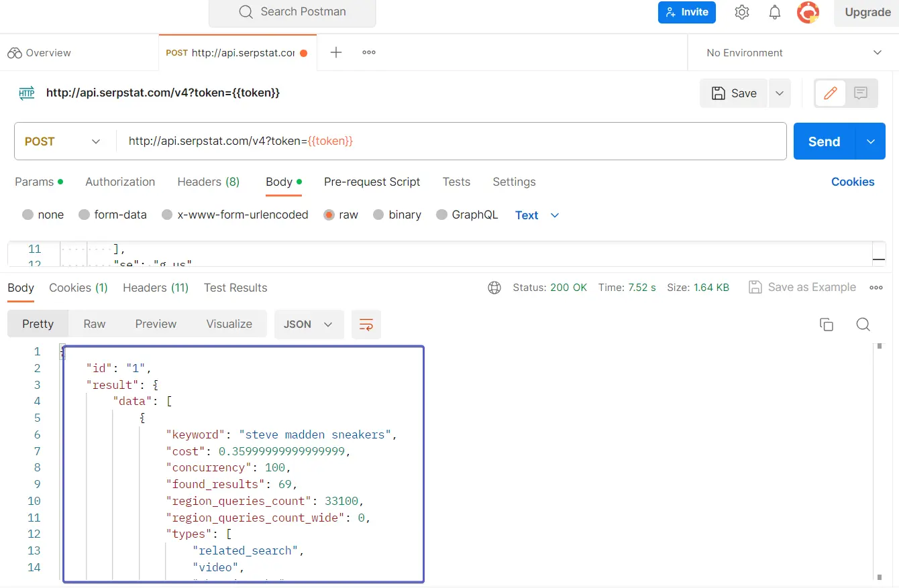Click the HTTP request type icon
This screenshot has width=899, height=588.
pyautogui.click(x=27, y=93)
